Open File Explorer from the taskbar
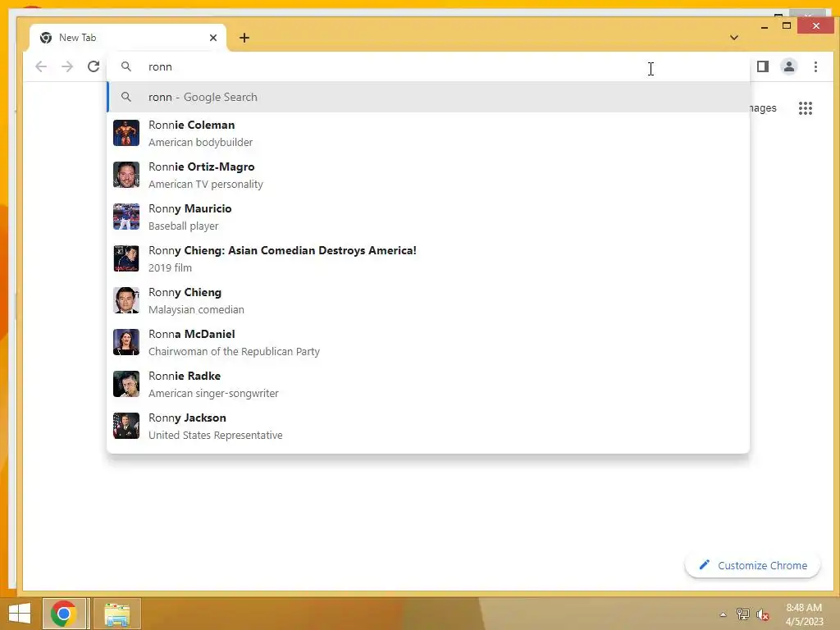Image resolution: width=840 pixels, height=630 pixels. pyautogui.click(x=116, y=614)
